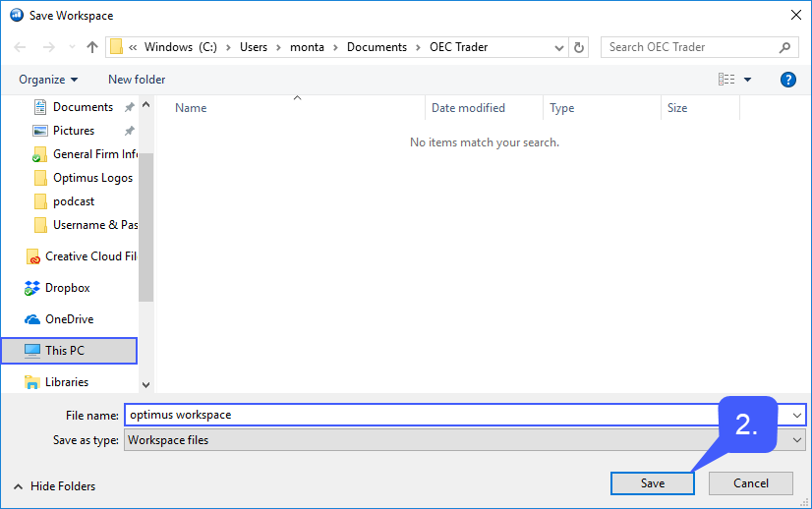
Task: Click the address bar folder icon
Action: [117, 47]
